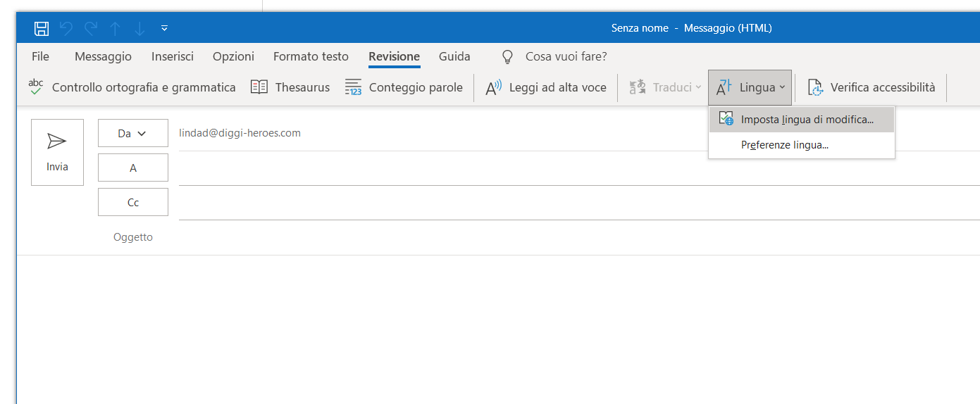
Task: Switch to the Inserisci tab
Action: coord(173,56)
